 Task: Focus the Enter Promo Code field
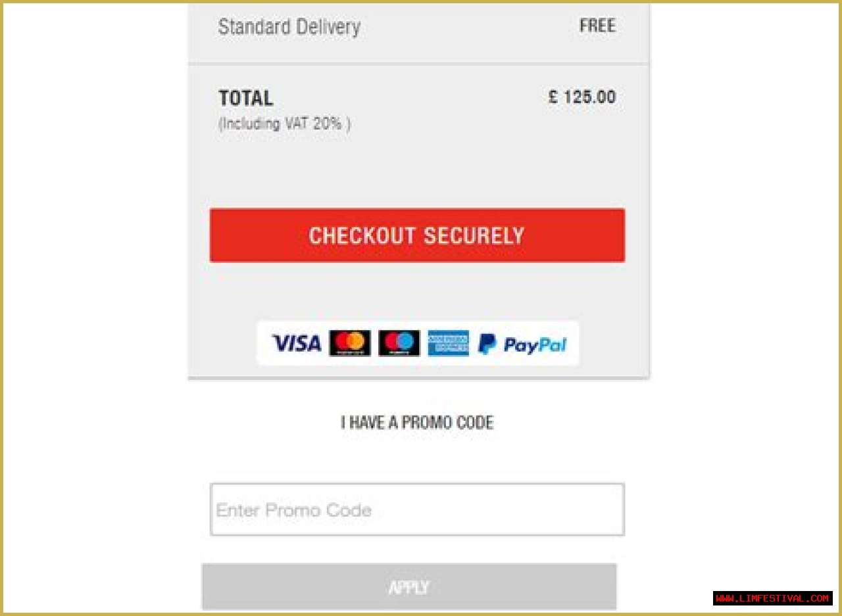[x=417, y=509]
